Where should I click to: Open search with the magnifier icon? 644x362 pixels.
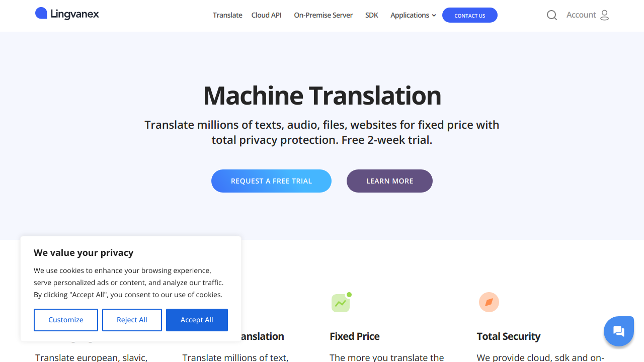[552, 15]
